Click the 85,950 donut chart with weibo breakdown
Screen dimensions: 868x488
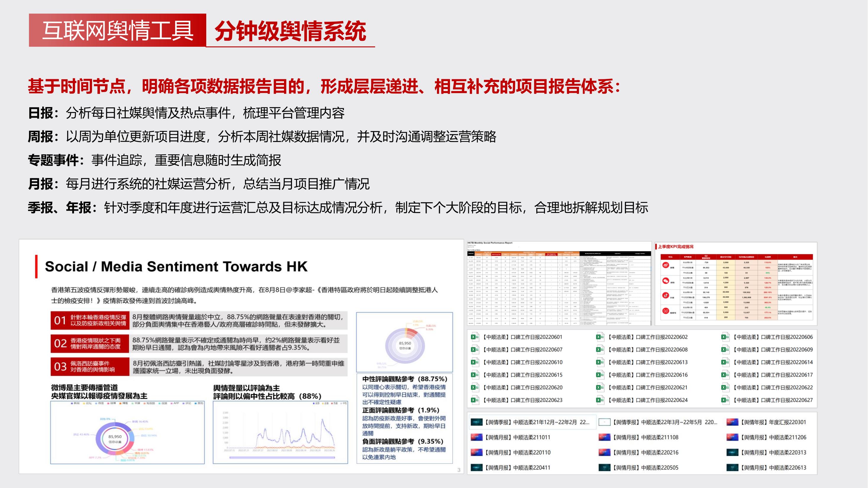click(x=115, y=439)
